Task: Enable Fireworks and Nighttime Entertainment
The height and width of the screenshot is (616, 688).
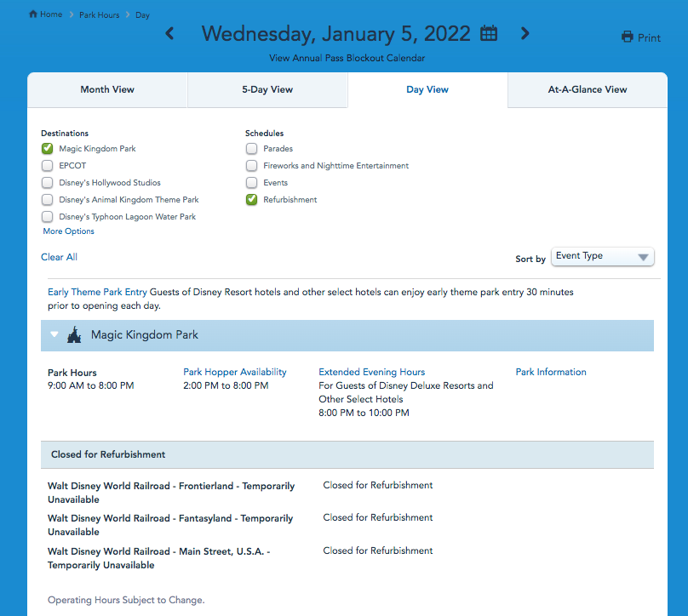Action: (x=251, y=166)
